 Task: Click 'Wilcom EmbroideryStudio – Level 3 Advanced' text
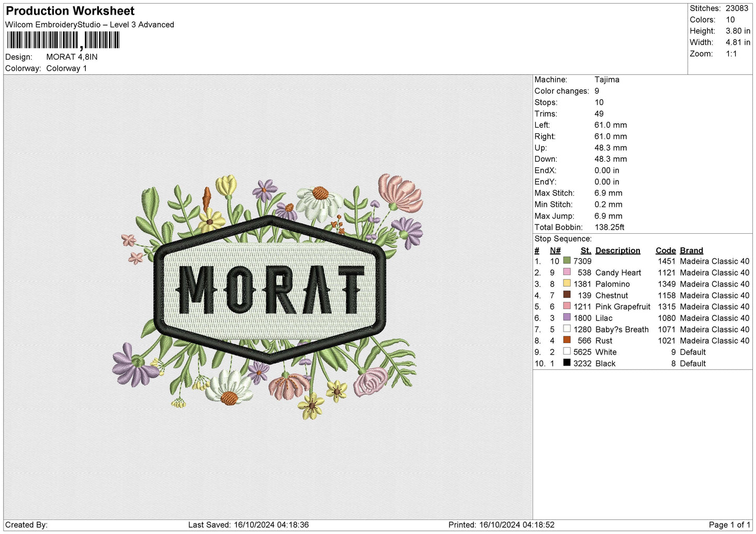(89, 25)
